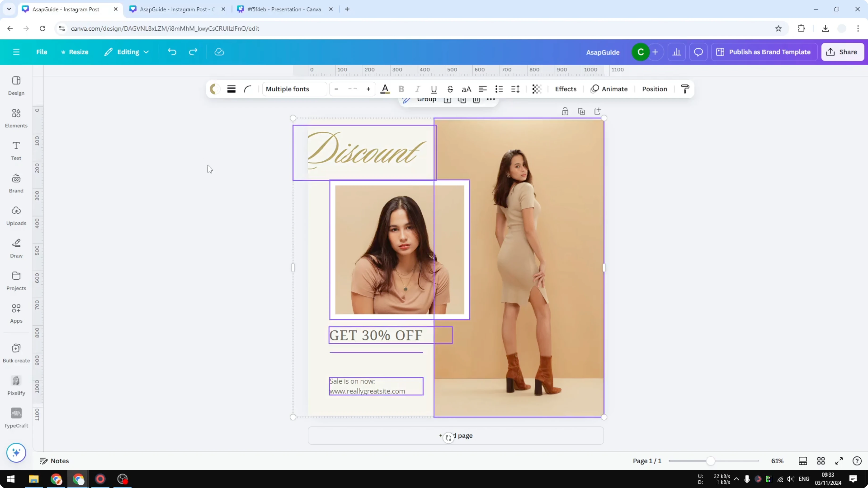Image resolution: width=868 pixels, height=488 pixels.
Task: Adjust the zoom slider at the bottom
Action: tap(711, 461)
